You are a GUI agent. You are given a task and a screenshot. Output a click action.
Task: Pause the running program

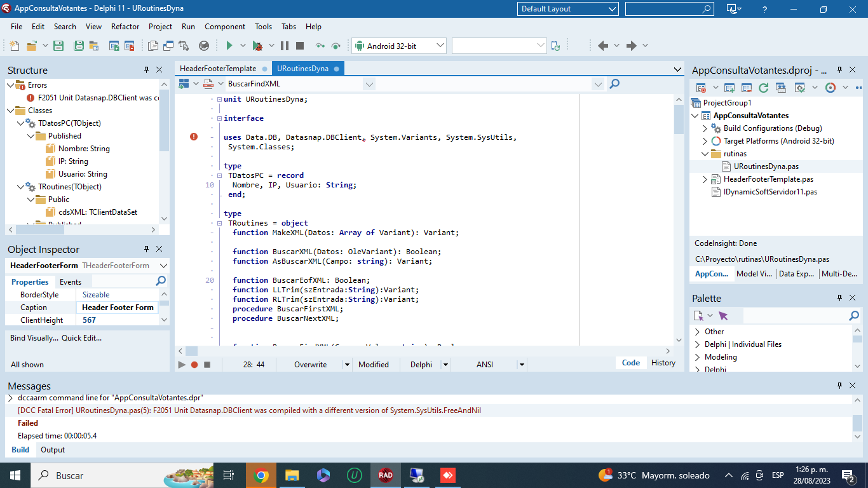[x=284, y=46]
